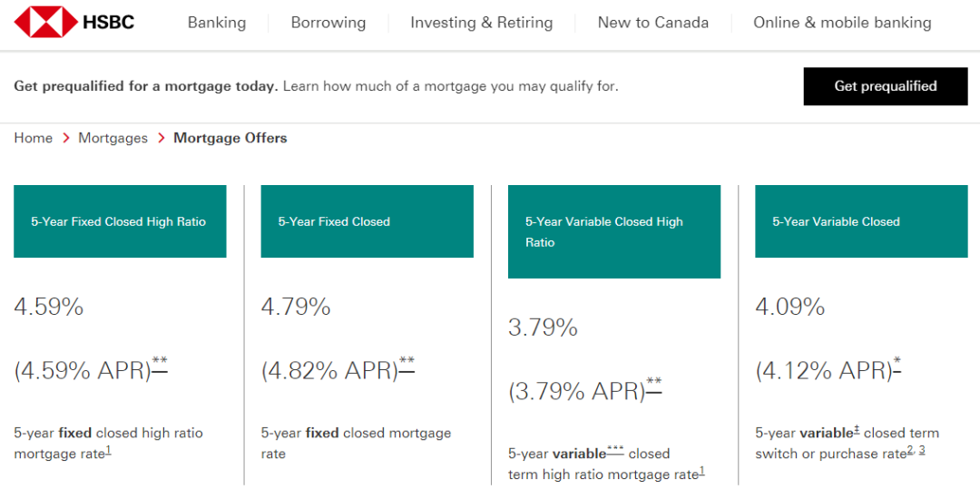Select 5-Year Variable Closed tile
The width and height of the screenshot is (980, 499).
click(861, 221)
